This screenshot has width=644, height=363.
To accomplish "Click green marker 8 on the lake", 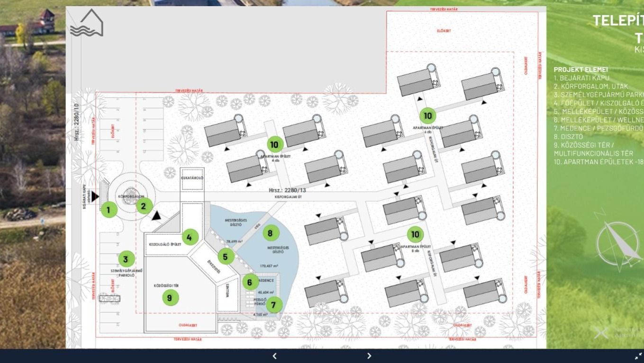I will [x=270, y=233].
